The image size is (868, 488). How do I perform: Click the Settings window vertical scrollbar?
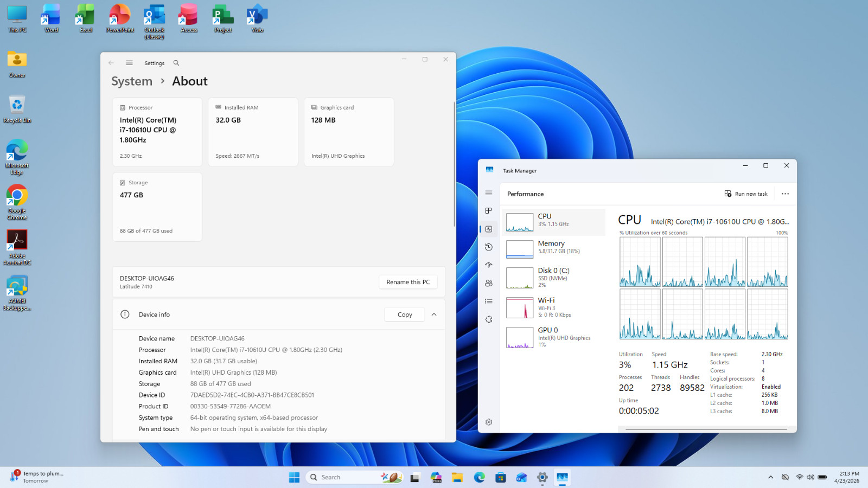click(x=454, y=164)
